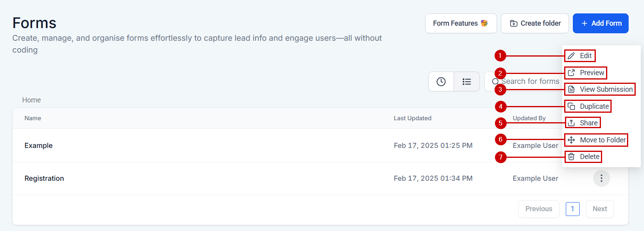Click the search magnifier icon
The height and width of the screenshot is (231, 644).
click(x=495, y=81)
